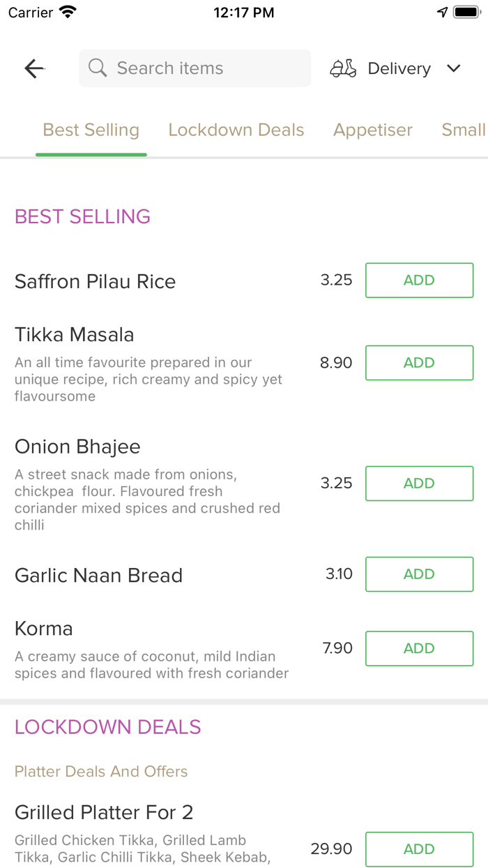Image resolution: width=488 pixels, height=868 pixels.
Task: Stay on the Best Selling tab
Action: coord(91,130)
